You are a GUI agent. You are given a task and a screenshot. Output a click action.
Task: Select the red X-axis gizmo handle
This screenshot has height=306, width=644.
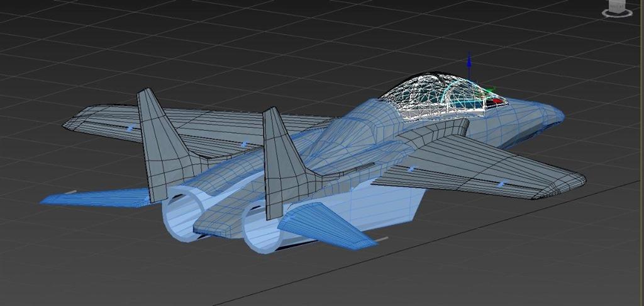tap(497, 100)
